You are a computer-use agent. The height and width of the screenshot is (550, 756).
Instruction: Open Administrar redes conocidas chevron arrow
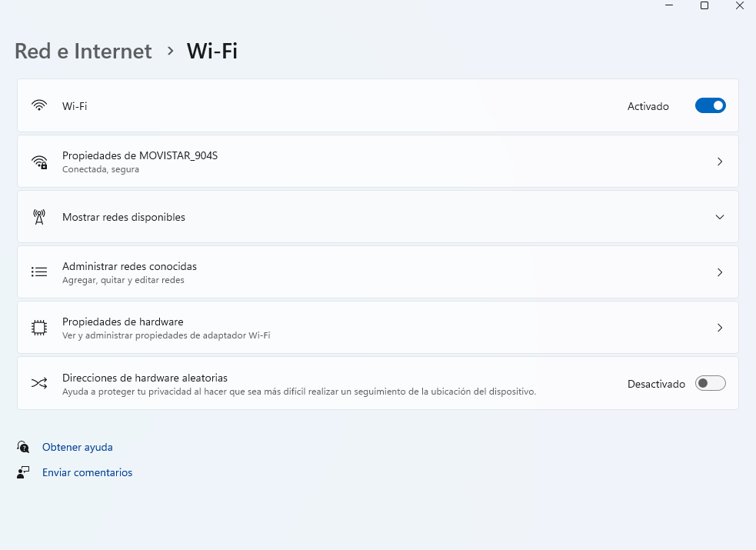720,272
